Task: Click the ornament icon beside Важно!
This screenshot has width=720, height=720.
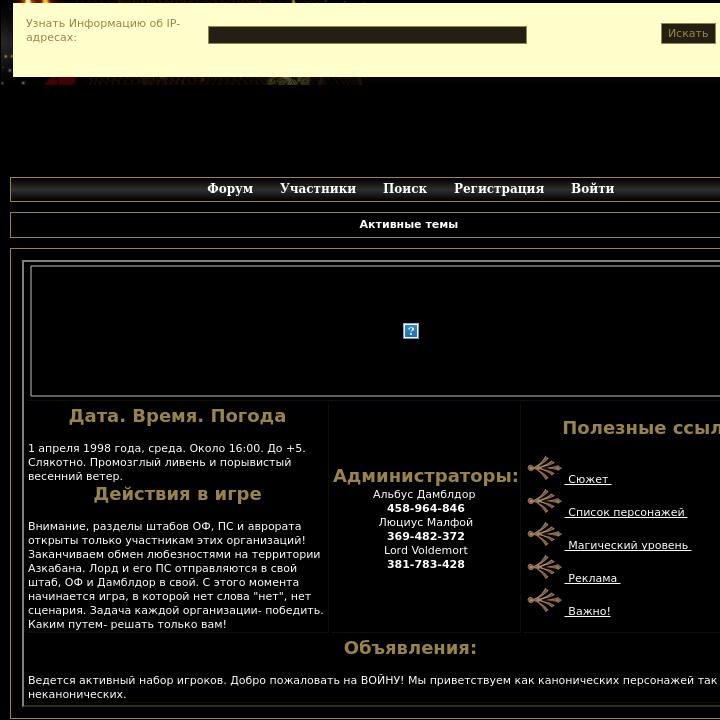Action: click(x=545, y=601)
